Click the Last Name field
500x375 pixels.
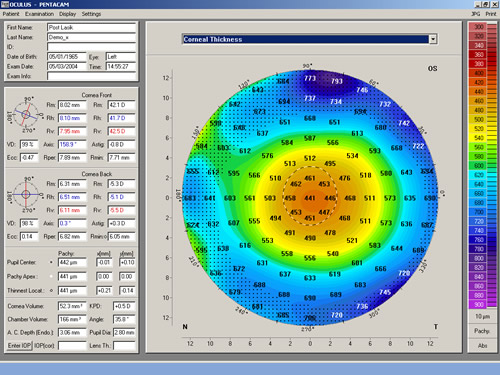click(x=91, y=37)
